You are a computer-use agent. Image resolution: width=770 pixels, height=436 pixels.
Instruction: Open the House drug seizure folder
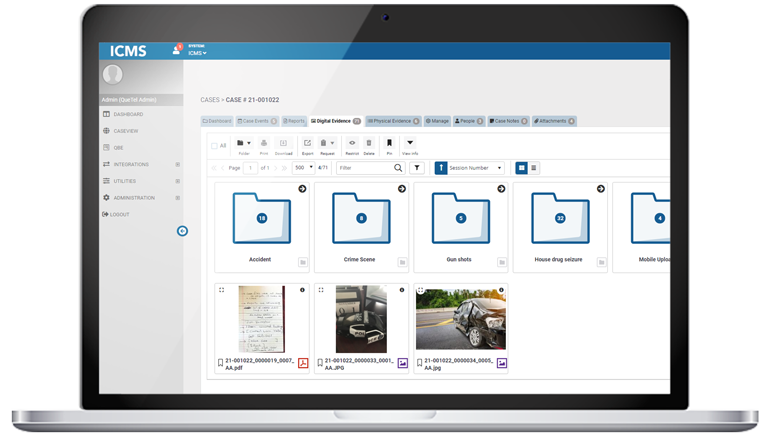pyautogui.click(x=560, y=218)
